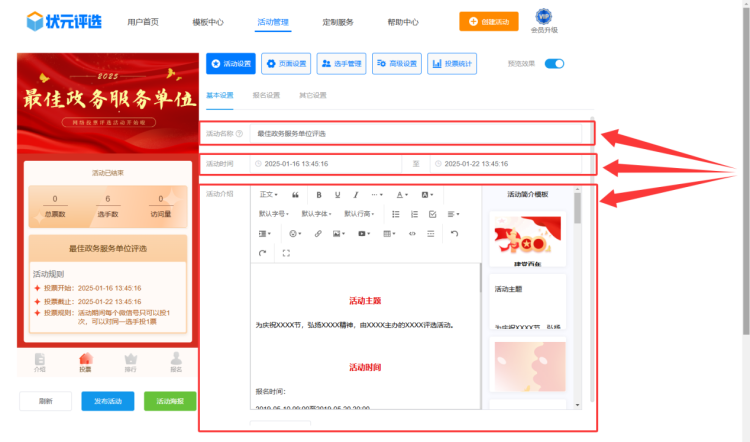The height and width of the screenshot is (442, 750).
Task: Enter fullscreen editor mode
Action: 286,253
